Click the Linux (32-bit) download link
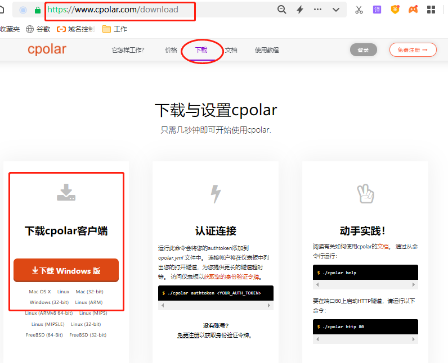Viewport: 448px width, 363px height. pos(86,324)
